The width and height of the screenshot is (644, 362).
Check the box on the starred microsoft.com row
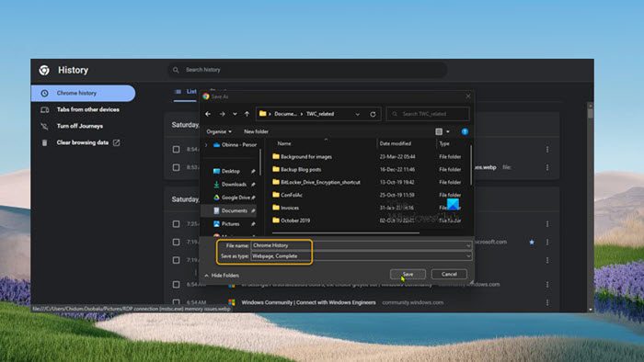[177, 242]
